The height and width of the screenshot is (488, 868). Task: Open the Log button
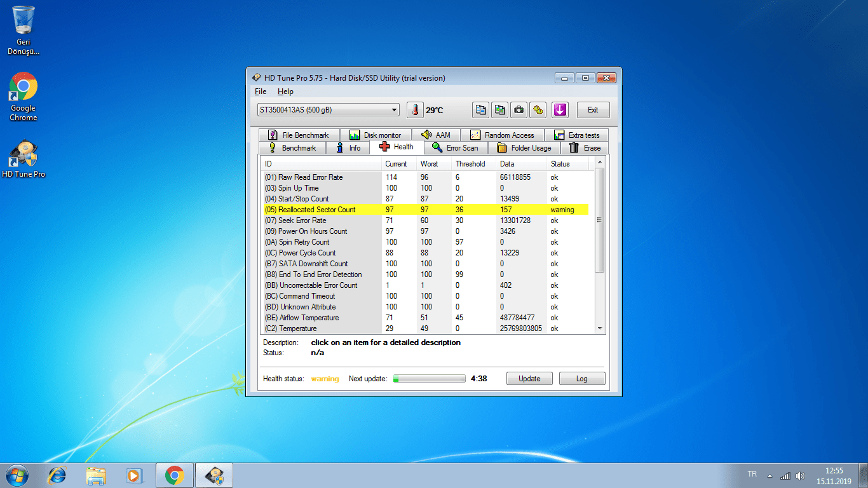pos(582,379)
